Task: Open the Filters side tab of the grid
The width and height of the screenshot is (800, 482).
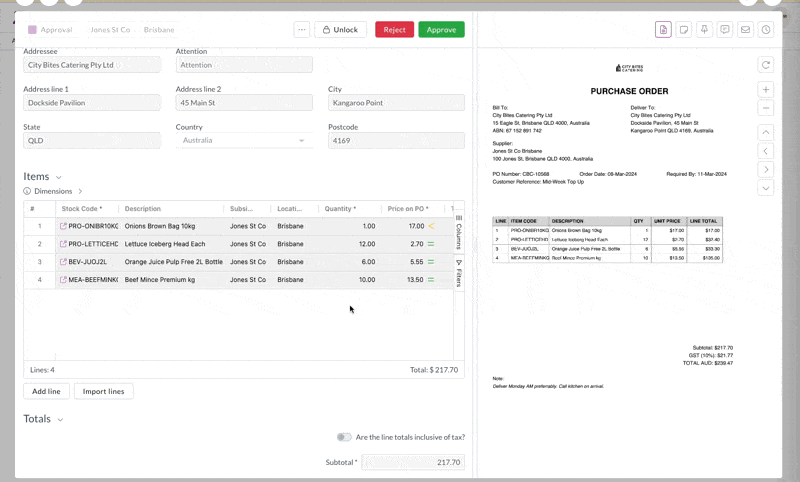Action: tap(459, 273)
